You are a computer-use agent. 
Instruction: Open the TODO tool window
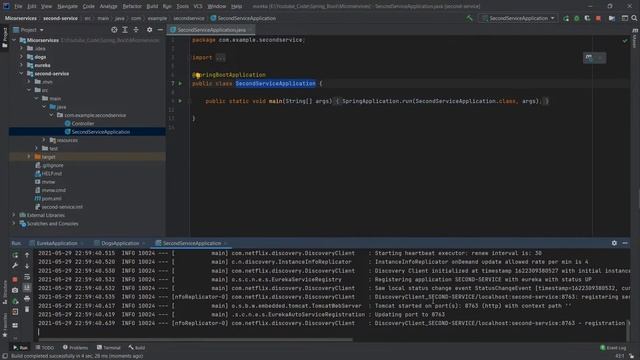pyautogui.click(x=45, y=348)
